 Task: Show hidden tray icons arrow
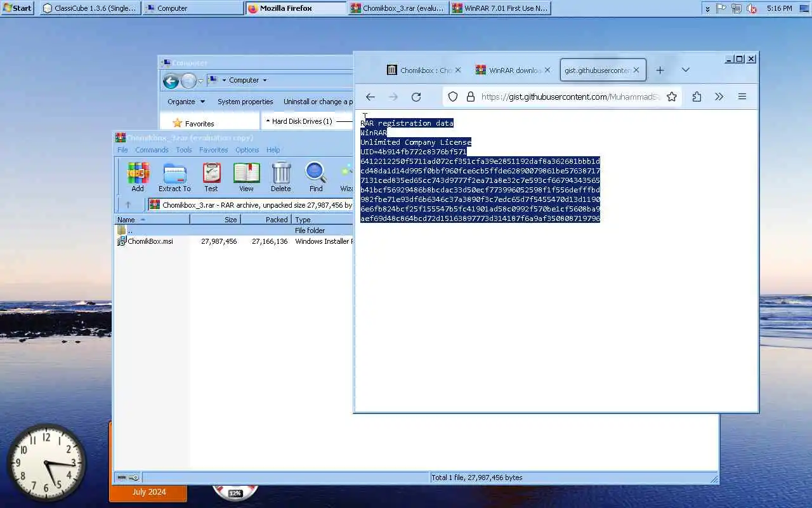[707, 8]
